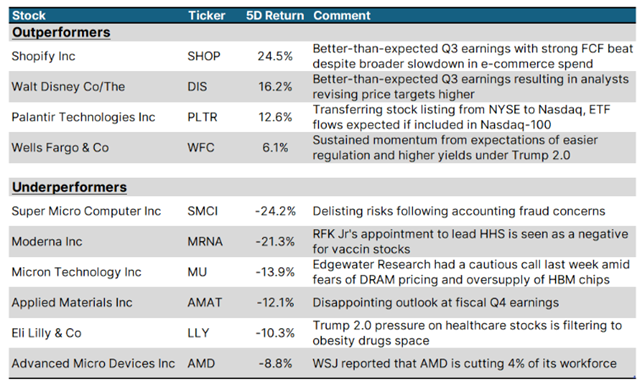Screen dimensions: 644x390
Task: Select Moderna Inc stock name
Action: click(47, 241)
